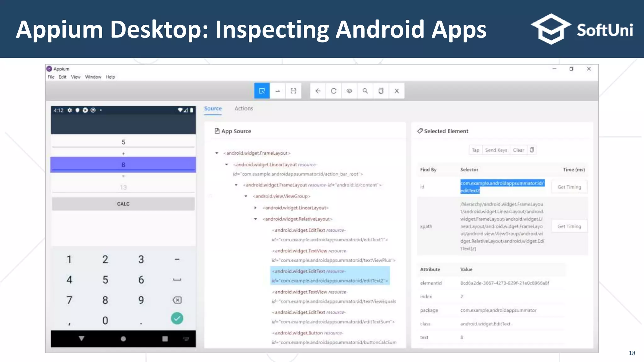Choose Tap By Coordinates tool
The image size is (644, 362).
coord(293,91)
